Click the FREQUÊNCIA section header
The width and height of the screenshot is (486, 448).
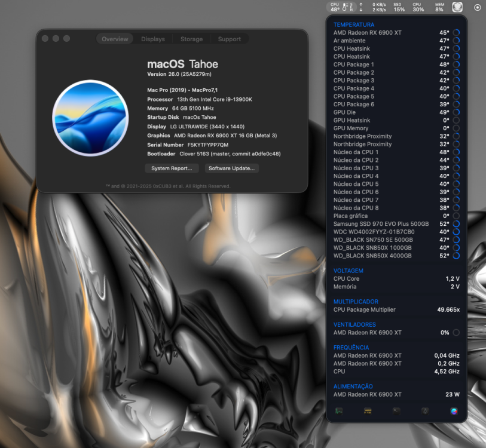coord(351,347)
